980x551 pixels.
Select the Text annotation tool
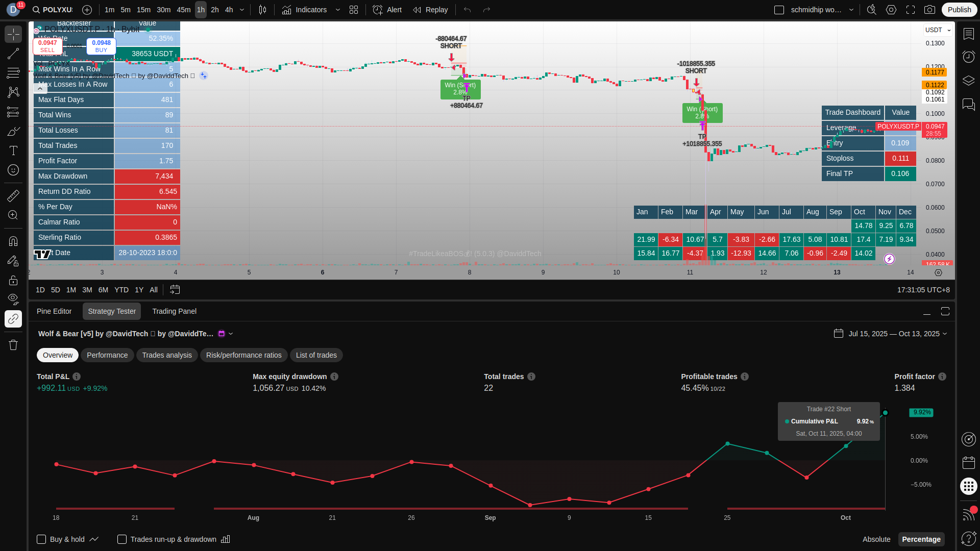pyautogui.click(x=13, y=151)
